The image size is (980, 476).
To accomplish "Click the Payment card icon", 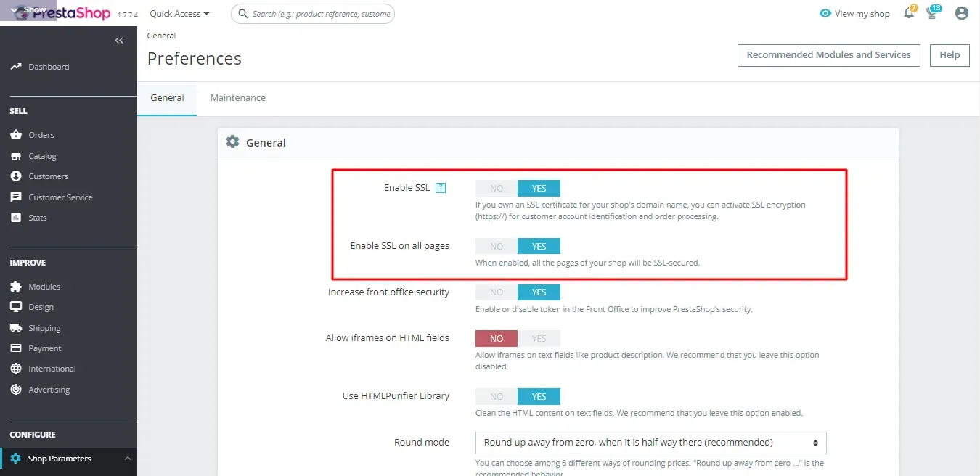I will pyautogui.click(x=16, y=348).
